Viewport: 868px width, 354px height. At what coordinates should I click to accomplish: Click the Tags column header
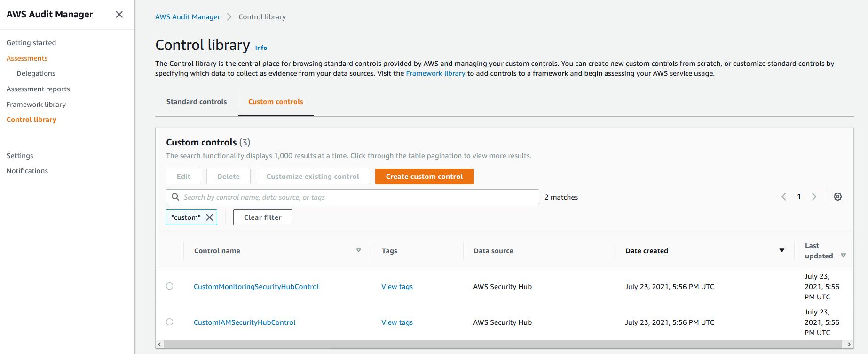coord(389,251)
